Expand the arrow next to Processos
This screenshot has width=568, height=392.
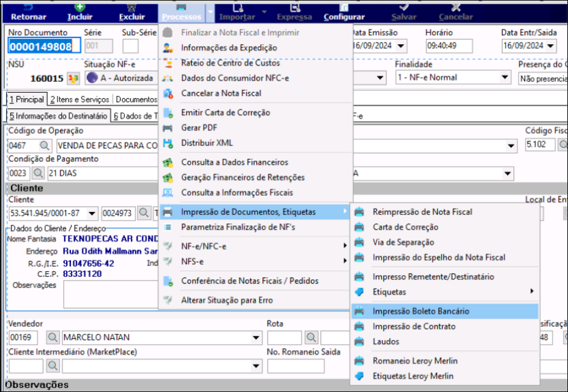[x=210, y=13]
